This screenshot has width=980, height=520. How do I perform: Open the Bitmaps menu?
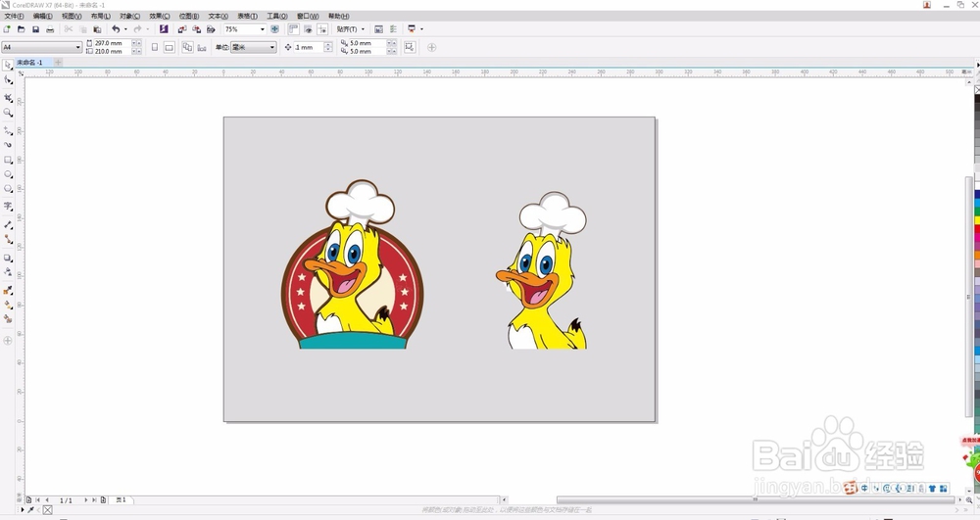[x=189, y=17]
